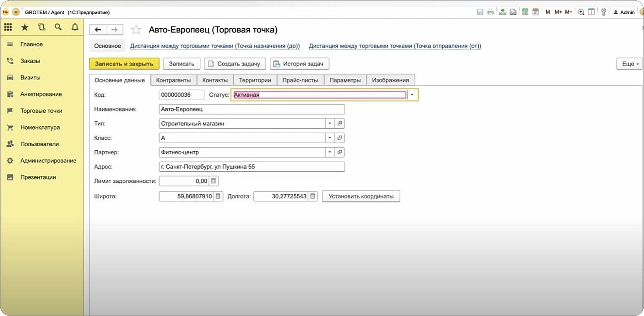Open link Дистанция (Точка отправления (от))
This screenshot has width=644, height=316.
[395, 46]
